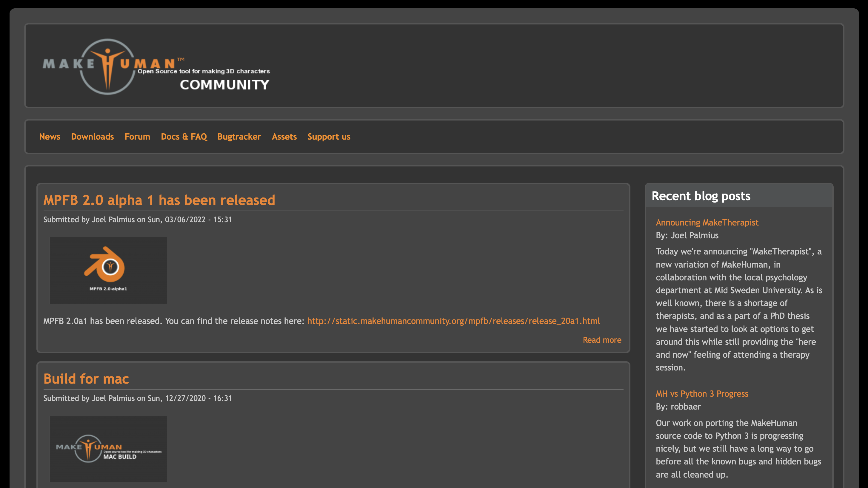Open the News menu item
This screenshot has width=868, height=488.
50,136
